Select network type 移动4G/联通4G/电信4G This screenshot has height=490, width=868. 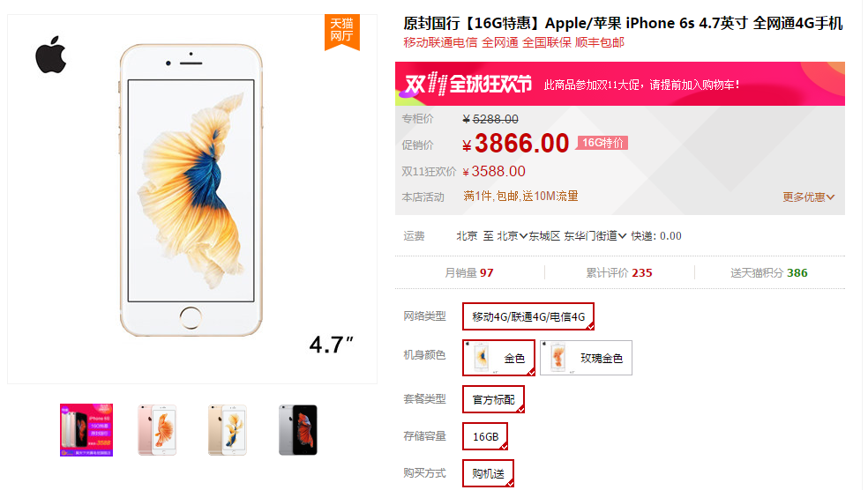pos(528,316)
